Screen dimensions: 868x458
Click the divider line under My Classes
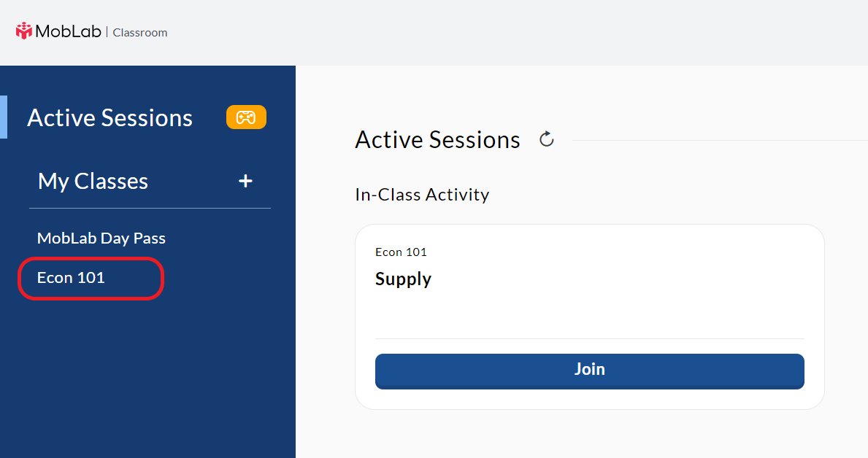150,208
